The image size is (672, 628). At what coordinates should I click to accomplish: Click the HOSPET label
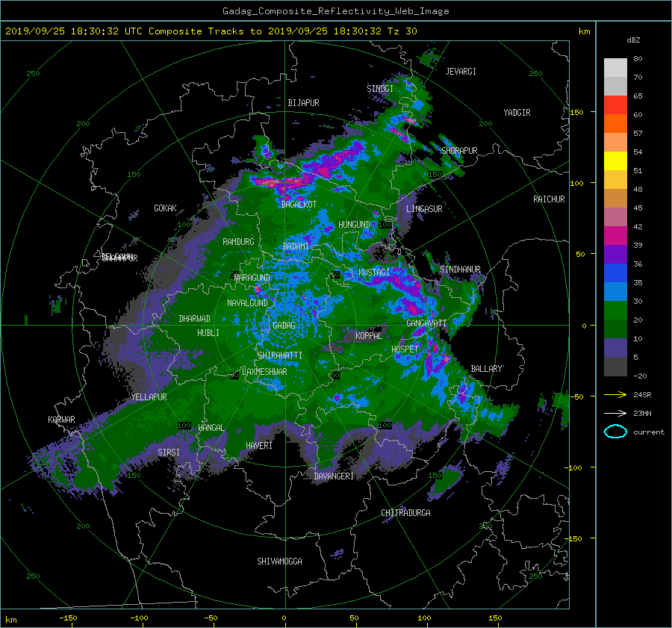(405, 349)
